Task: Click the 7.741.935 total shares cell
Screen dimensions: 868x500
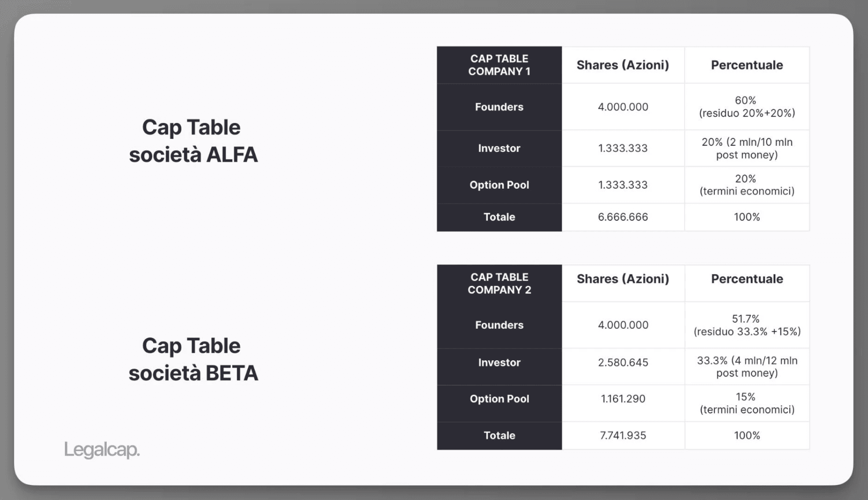Action: pos(623,435)
